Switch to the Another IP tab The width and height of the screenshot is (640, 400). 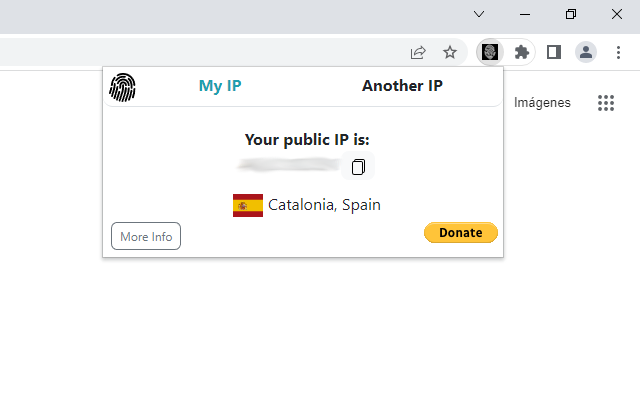click(x=402, y=86)
